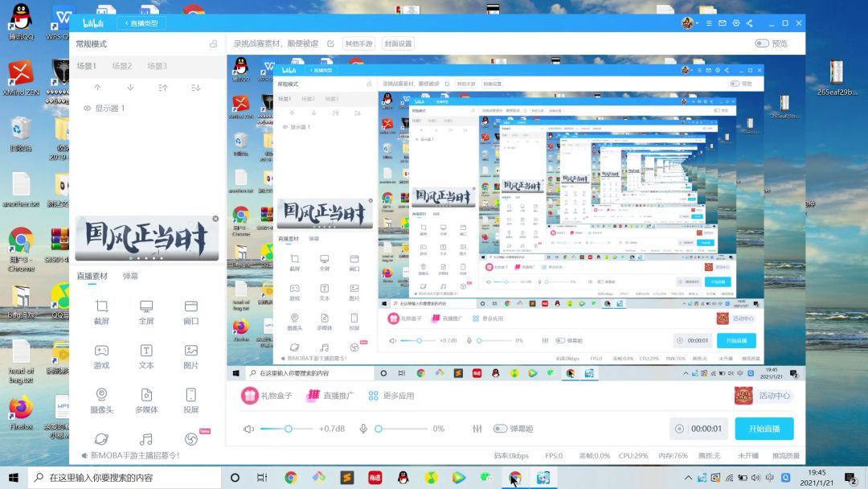Screen dimensions: 868x489
Task: Hide 显示器 1 source with eye icon
Action: [87, 109]
